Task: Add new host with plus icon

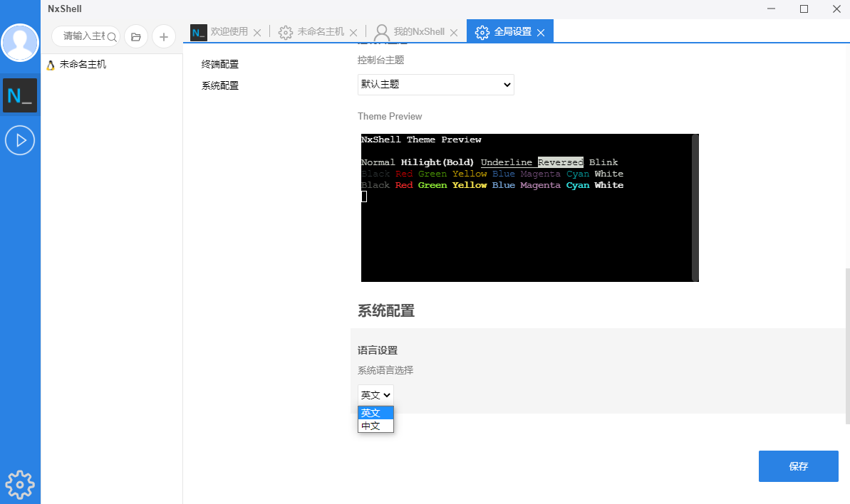Action: [164, 36]
